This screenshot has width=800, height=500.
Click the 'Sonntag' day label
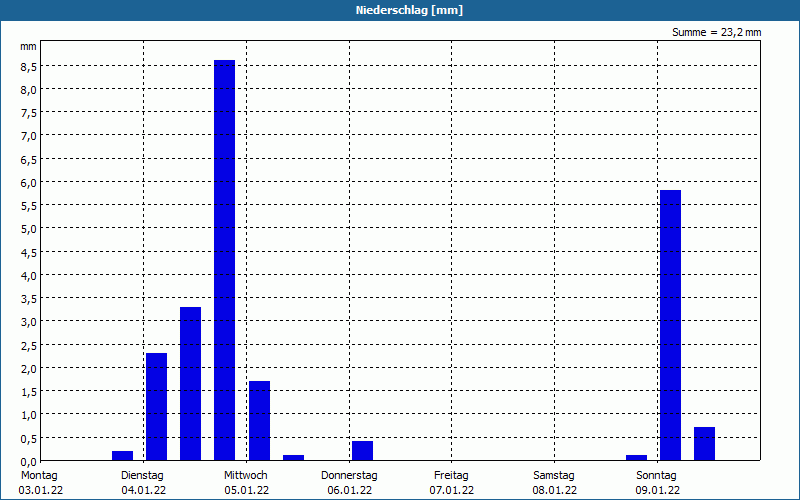pos(656,476)
